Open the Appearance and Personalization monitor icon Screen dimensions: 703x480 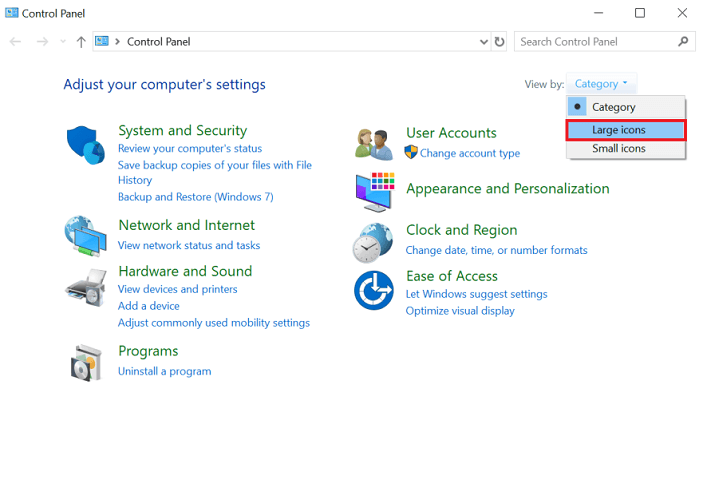click(375, 192)
